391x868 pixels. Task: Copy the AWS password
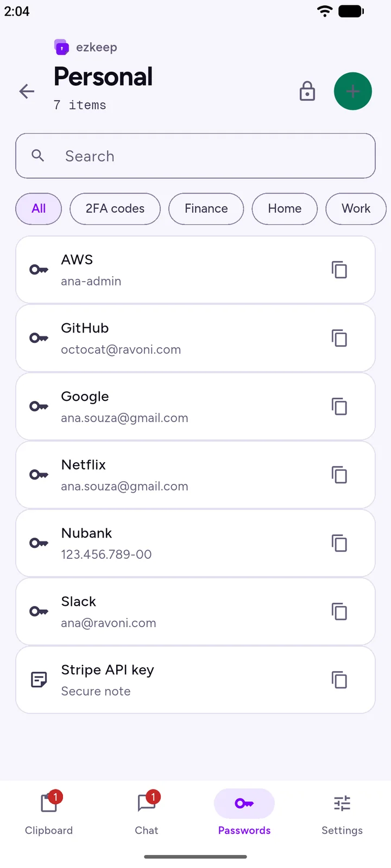tap(339, 270)
